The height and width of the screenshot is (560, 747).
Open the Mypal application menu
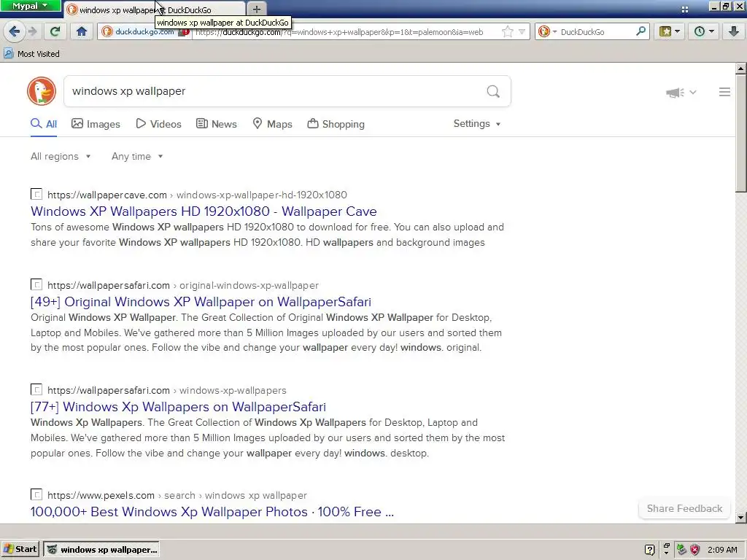(30, 6)
